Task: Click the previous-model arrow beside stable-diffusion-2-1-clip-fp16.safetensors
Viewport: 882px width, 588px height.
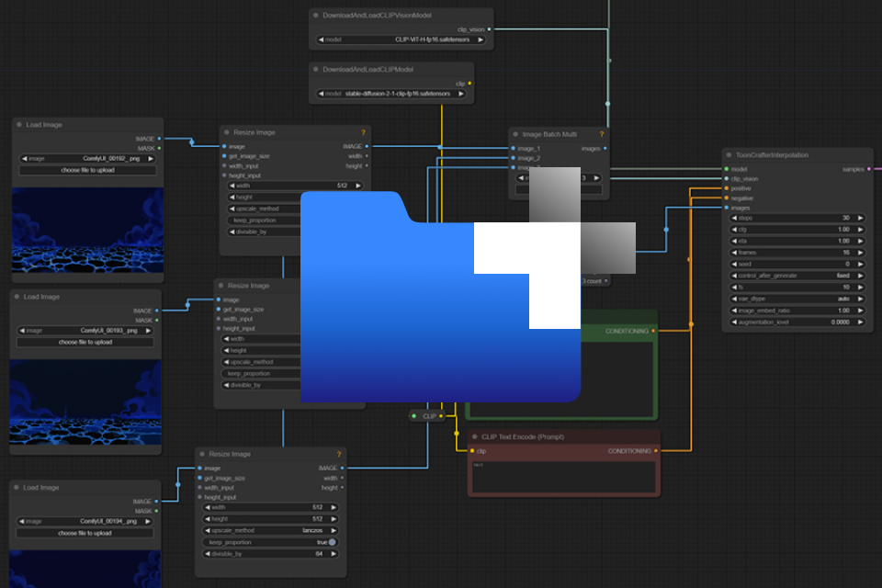Action: click(x=321, y=94)
